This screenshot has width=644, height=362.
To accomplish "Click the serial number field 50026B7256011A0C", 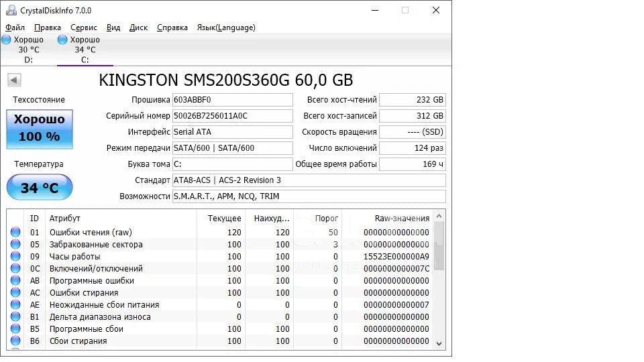I will pyautogui.click(x=233, y=116).
